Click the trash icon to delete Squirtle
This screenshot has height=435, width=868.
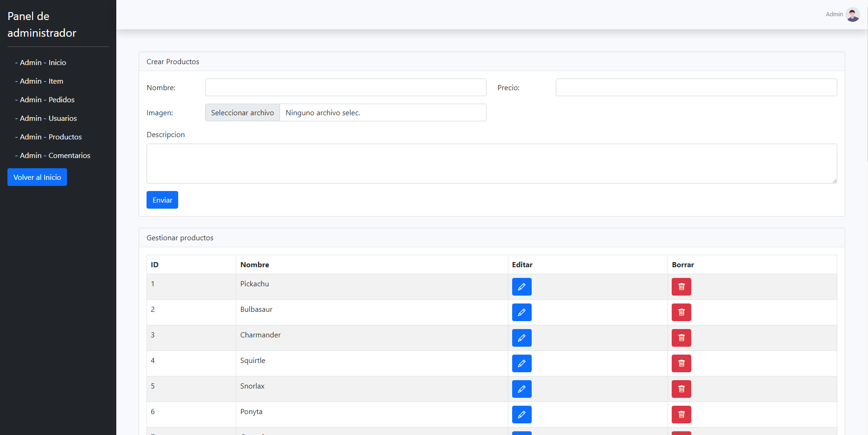(681, 363)
